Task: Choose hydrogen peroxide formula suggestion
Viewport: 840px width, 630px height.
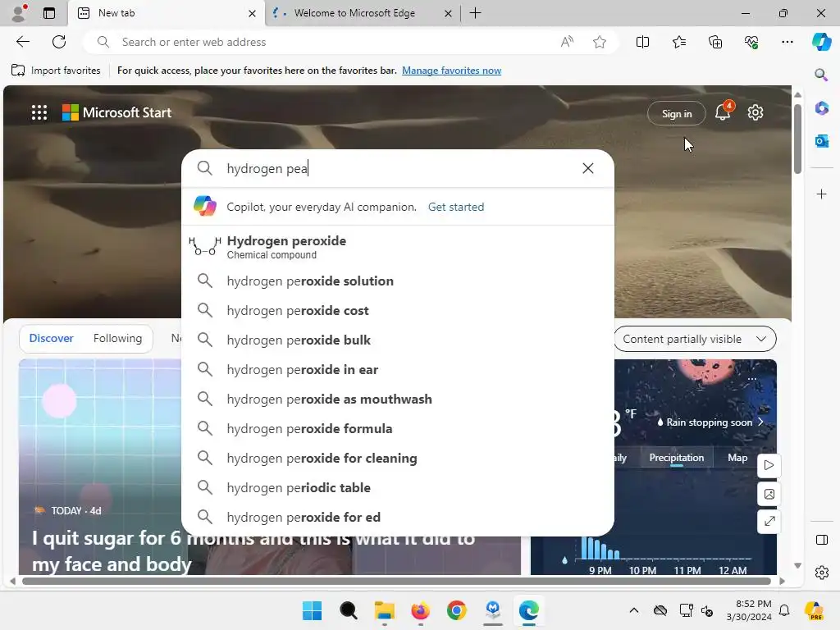Action: click(398, 428)
